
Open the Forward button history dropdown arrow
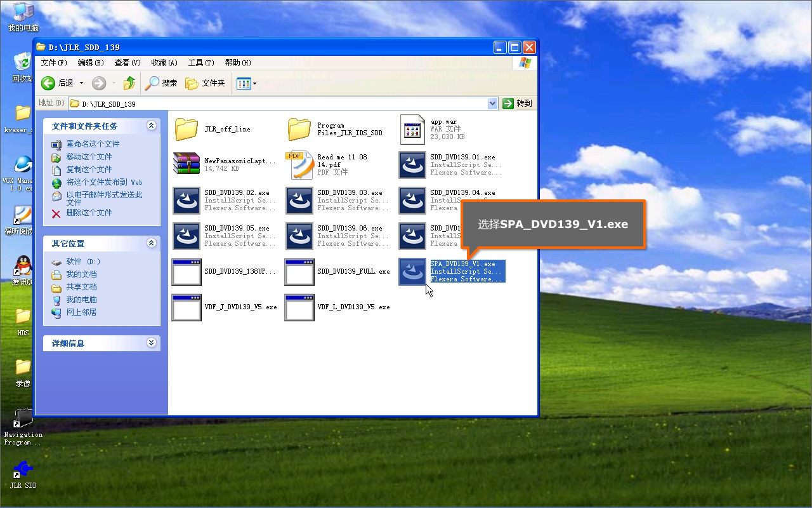click(114, 83)
